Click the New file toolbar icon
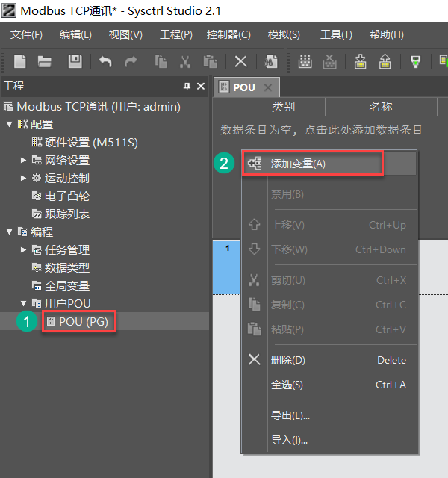The width and height of the screenshot is (448, 478). coord(20,61)
